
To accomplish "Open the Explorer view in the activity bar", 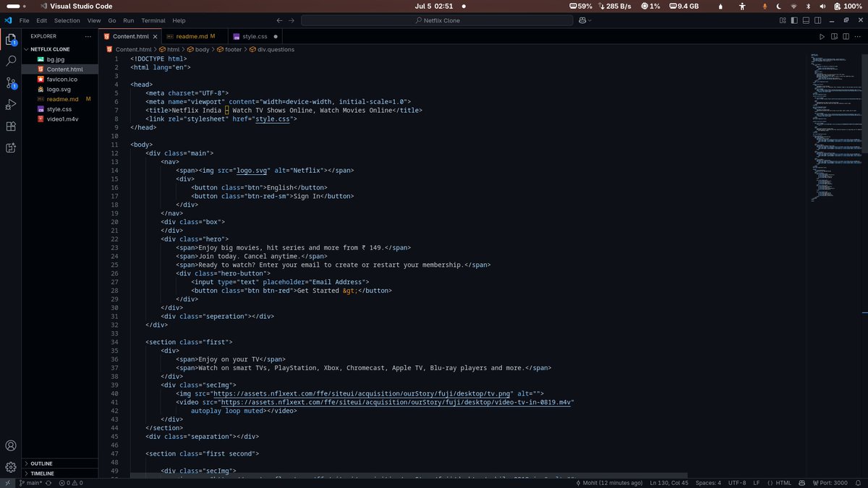I will point(11,39).
